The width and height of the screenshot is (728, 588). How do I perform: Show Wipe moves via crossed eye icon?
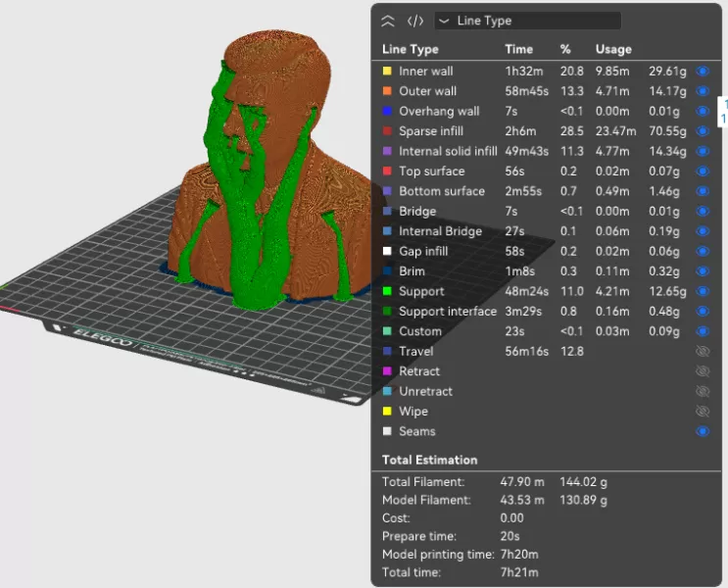click(703, 411)
